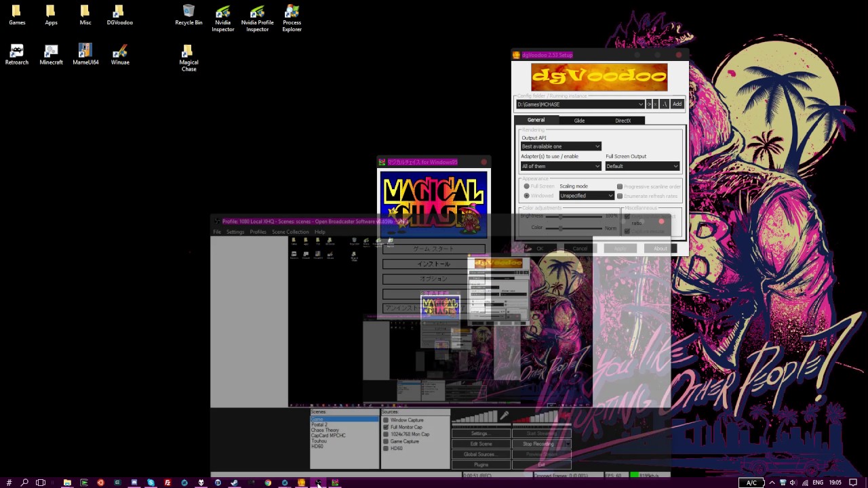
Task: Enable the Game Capture source checkbox
Action: [386, 441]
